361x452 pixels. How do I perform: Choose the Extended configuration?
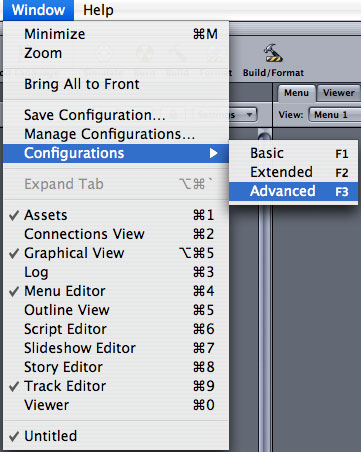coord(293,172)
